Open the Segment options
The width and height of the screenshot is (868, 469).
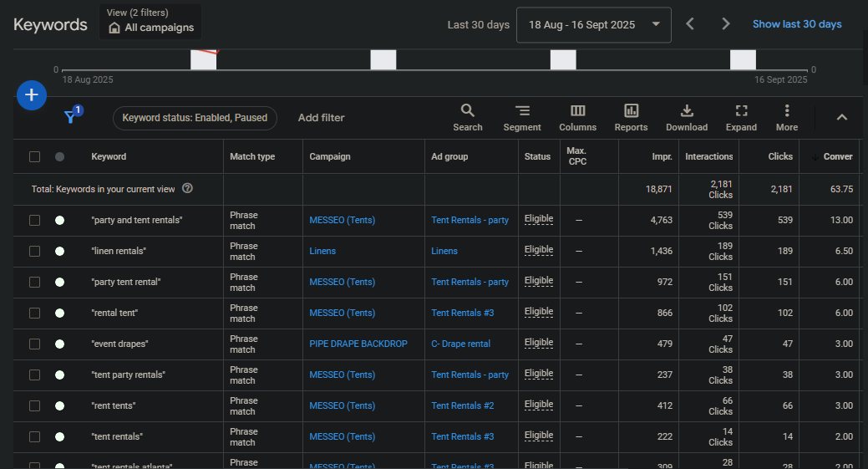522,117
